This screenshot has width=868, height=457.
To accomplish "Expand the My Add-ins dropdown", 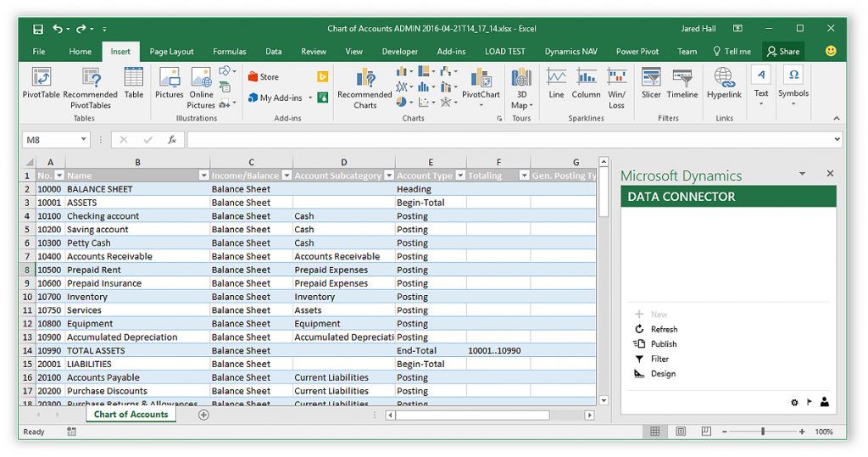I will click(310, 98).
